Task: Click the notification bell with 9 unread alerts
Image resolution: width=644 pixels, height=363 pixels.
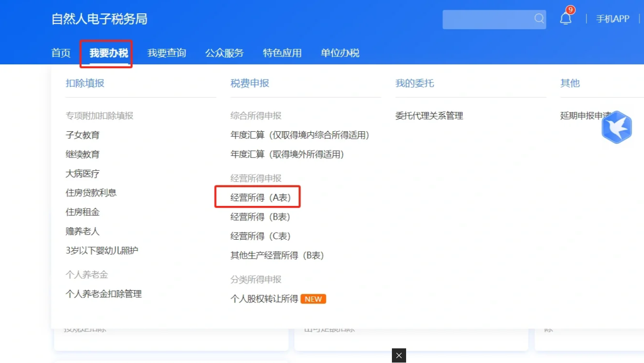Action: pos(565,19)
